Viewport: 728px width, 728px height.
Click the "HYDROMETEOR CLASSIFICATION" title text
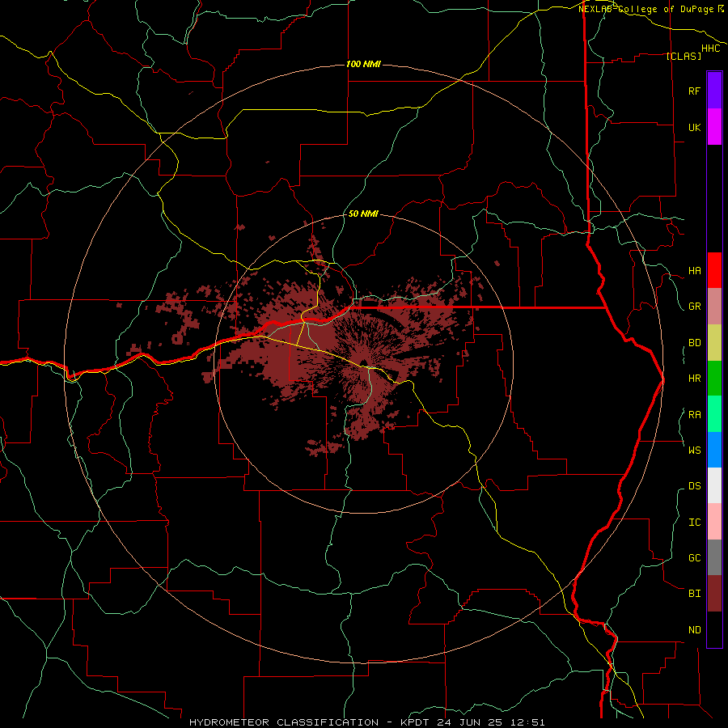[284, 722]
